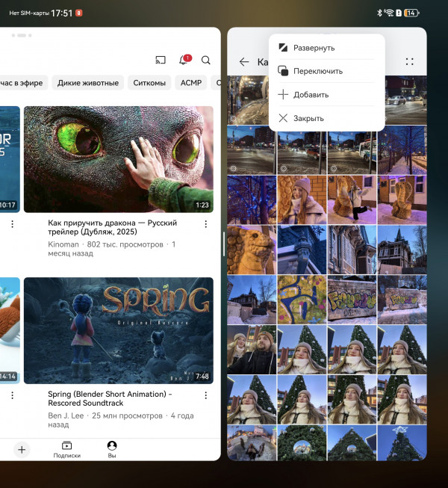Screen dimensions: 448x488
Task: Open the yellow blue graffiti photo
Action: 302,300
